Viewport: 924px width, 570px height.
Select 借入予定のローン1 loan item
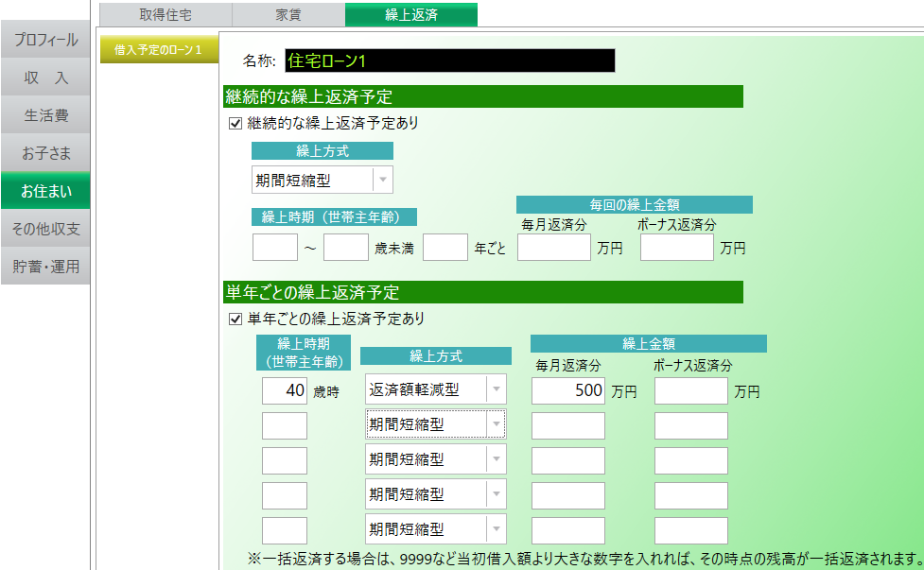158,49
